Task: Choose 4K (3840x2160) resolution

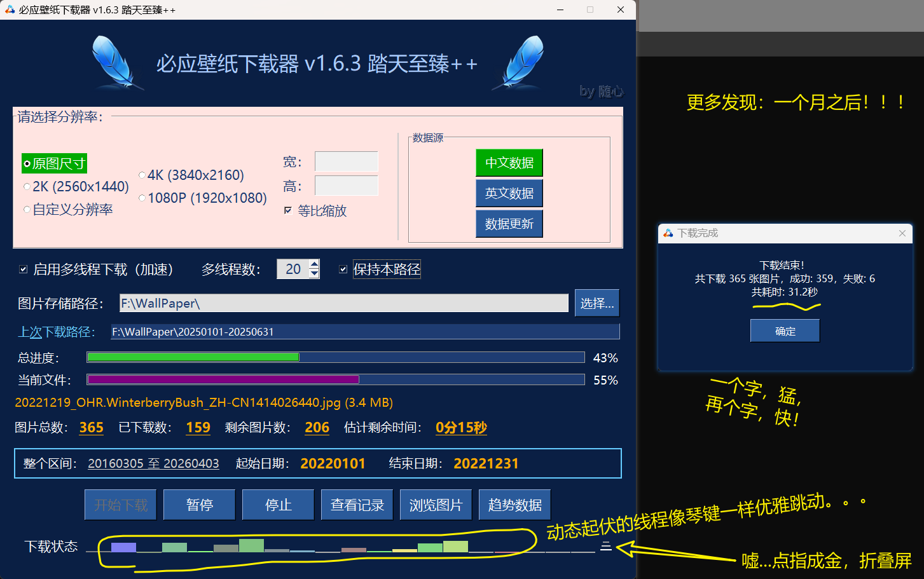Action: click(x=142, y=175)
